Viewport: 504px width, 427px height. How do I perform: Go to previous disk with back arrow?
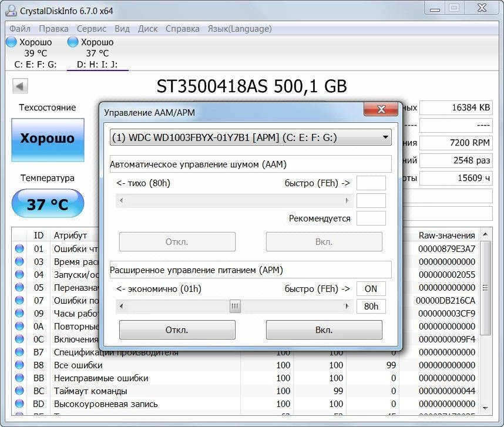(x=20, y=86)
